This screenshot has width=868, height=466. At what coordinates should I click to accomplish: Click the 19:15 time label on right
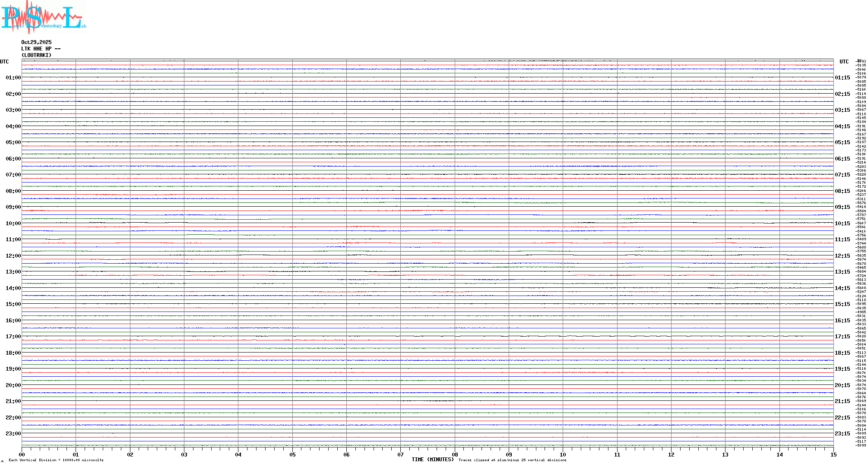(842, 369)
